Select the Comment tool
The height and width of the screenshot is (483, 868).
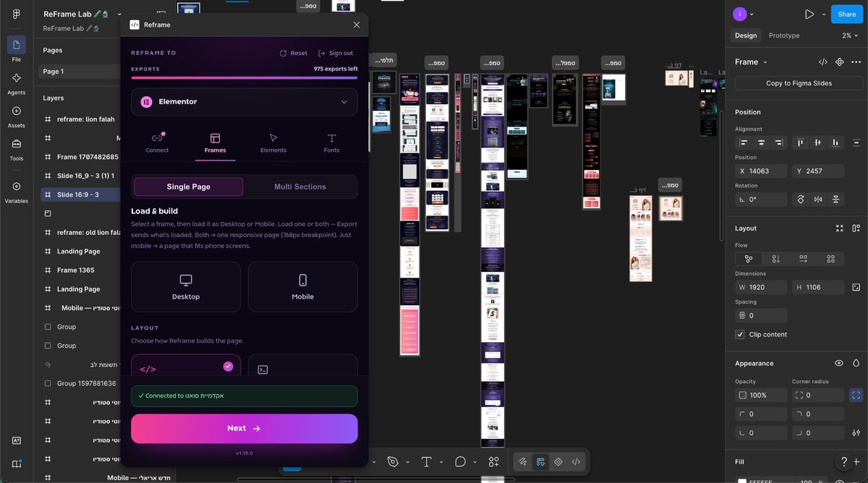click(460, 461)
